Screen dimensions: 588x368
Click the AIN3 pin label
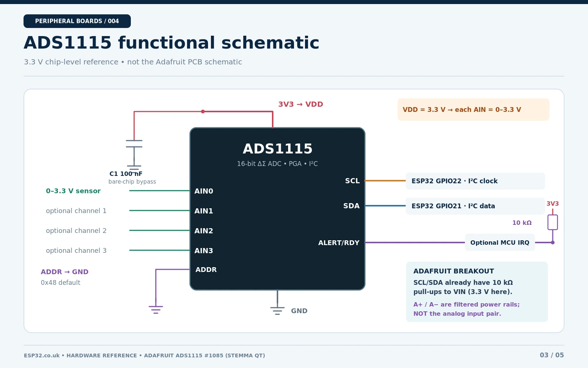204,251
